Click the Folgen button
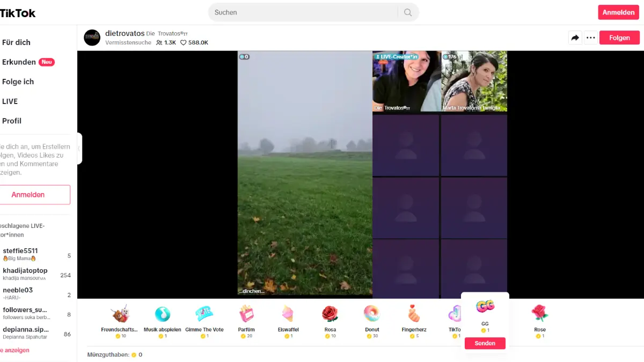The image size is (644, 362). pyautogui.click(x=619, y=38)
